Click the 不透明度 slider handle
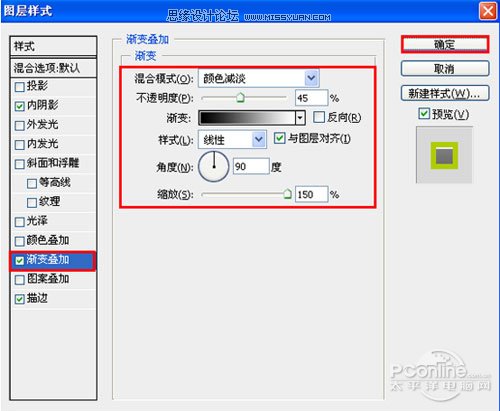This screenshot has width=500, height=411. click(x=240, y=98)
